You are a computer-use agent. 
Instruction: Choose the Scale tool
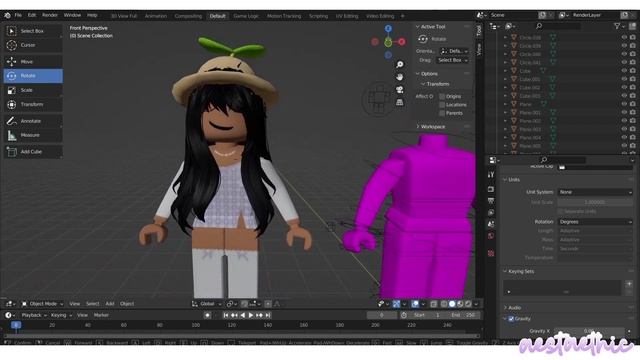(33, 90)
